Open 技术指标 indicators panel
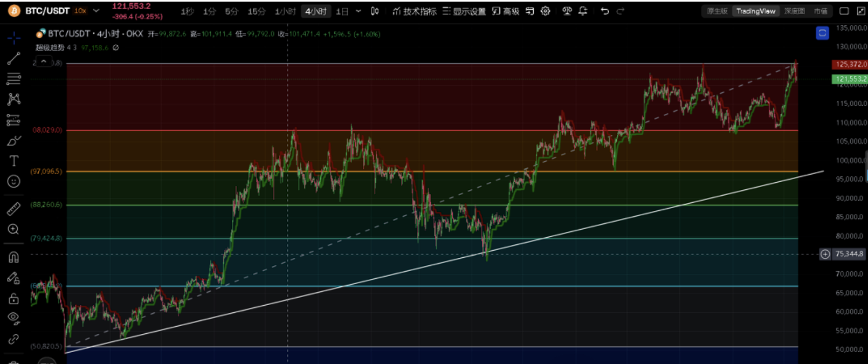868x364 pixels. [414, 11]
